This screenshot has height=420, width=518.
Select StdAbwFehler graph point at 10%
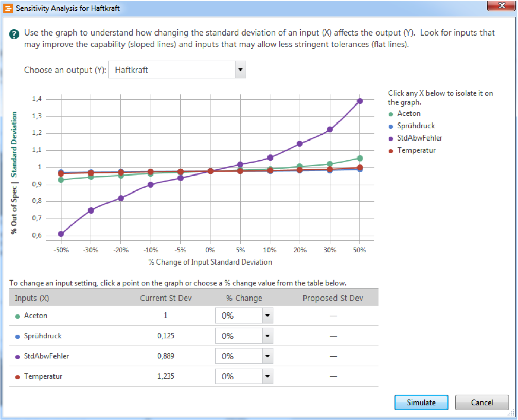(270, 157)
